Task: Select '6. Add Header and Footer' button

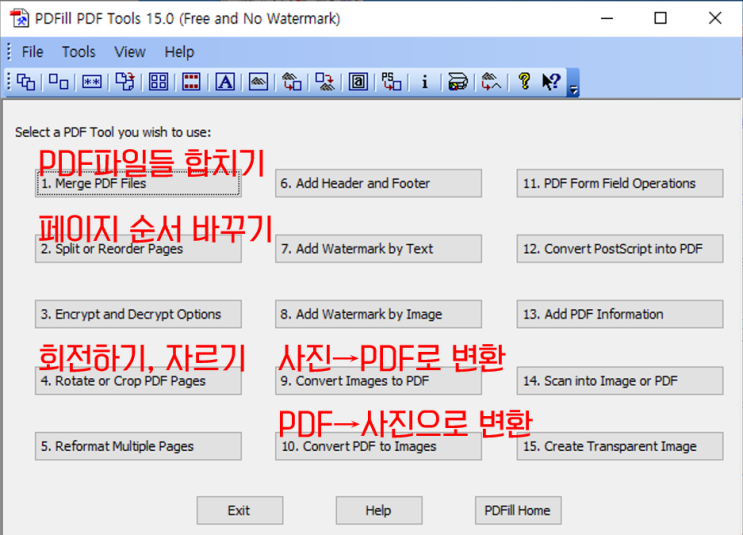Action: pyautogui.click(x=378, y=184)
